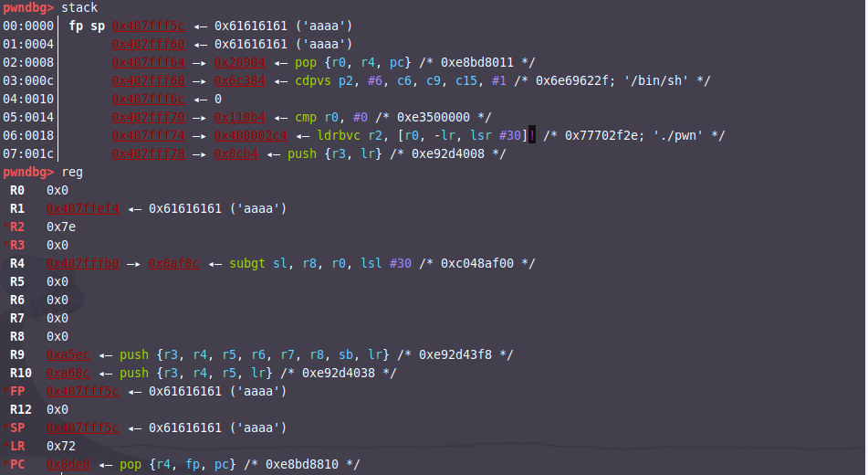
Task: Click the R1 register value 0x407ffef4
Action: click(x=83, y=209)
